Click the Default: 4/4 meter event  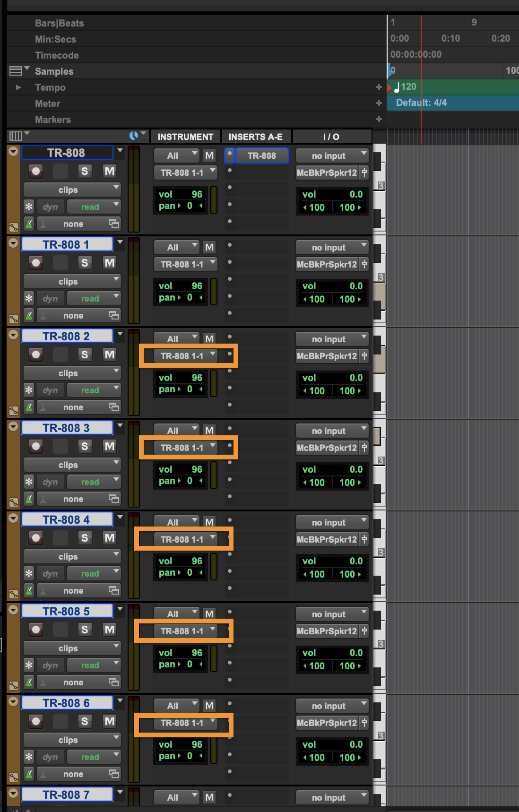click(x=421, y=103)
